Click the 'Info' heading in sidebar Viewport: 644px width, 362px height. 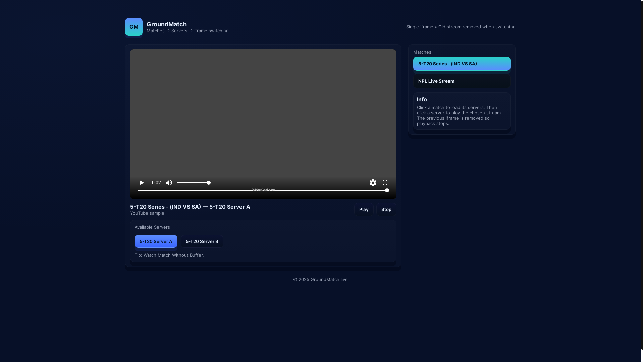pyautogui.click(x=422, y=99)
